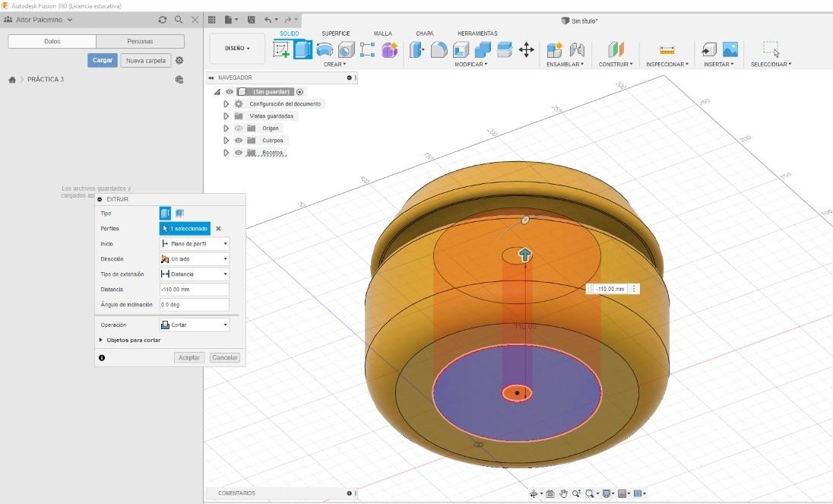Search in the data panel

coord(179,20)
